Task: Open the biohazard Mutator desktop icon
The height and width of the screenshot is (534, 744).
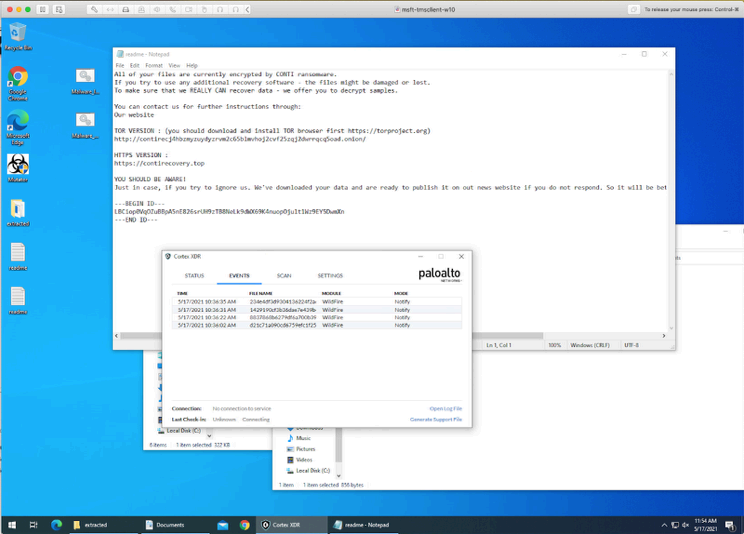Action: [18, 168]
